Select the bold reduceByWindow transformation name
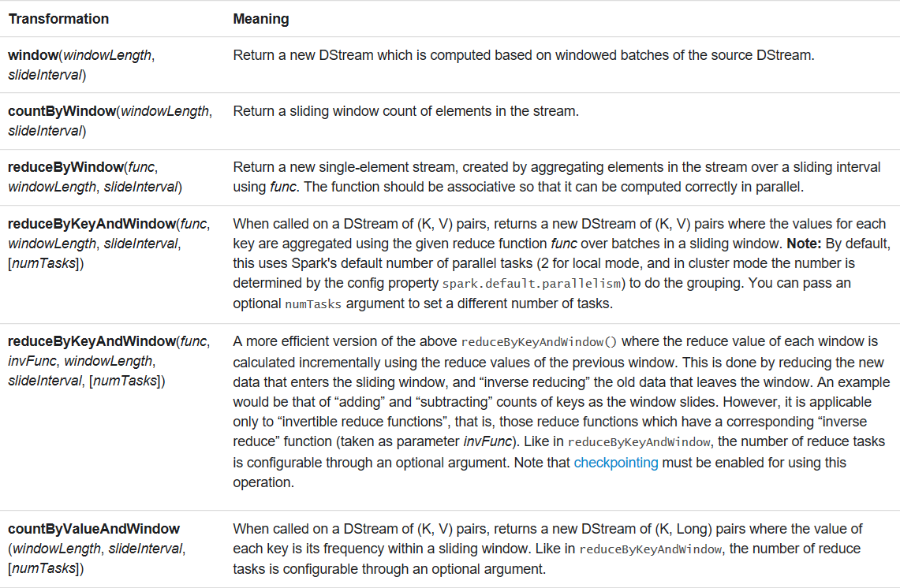900x588 pixels. coord(65,167)
